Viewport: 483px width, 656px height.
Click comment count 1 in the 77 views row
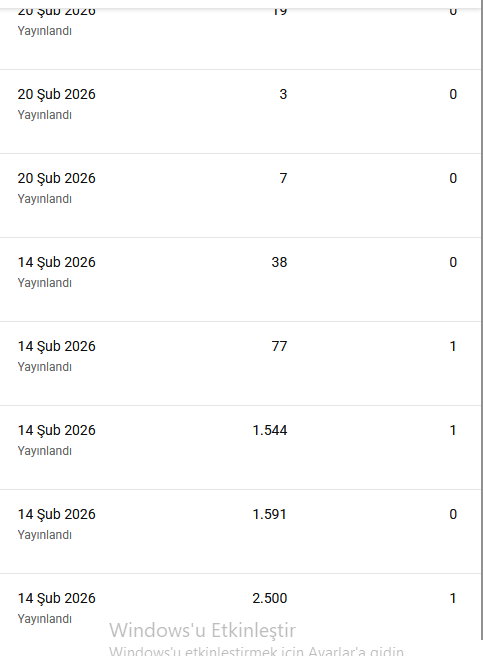453,346
